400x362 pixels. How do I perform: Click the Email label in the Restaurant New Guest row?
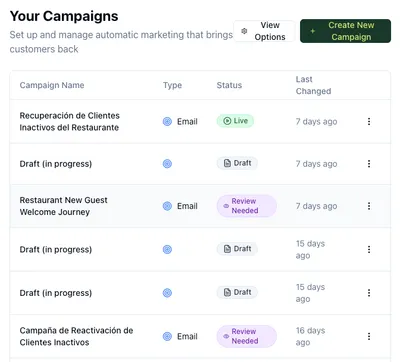(x=187, y=206)
